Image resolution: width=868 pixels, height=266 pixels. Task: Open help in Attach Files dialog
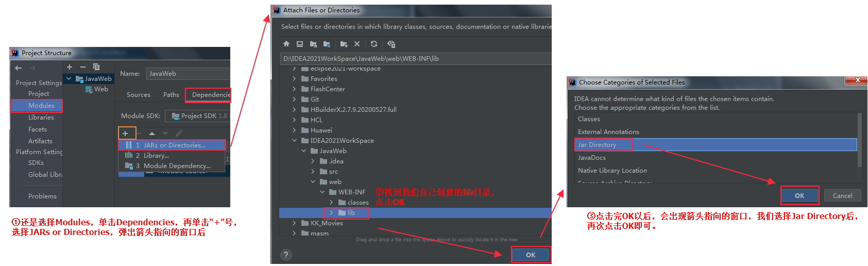point(286,255)
